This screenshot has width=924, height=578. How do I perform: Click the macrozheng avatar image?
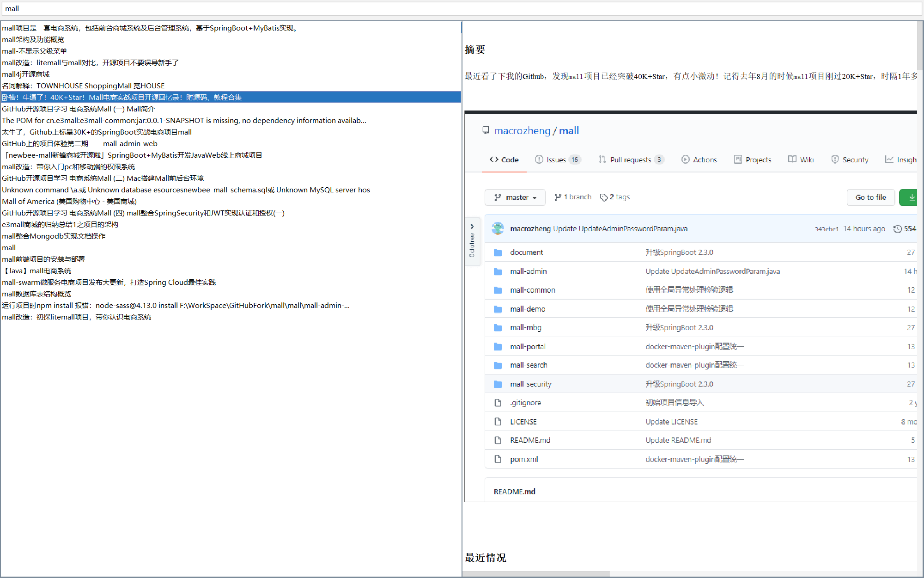click(x=498, y=228)
